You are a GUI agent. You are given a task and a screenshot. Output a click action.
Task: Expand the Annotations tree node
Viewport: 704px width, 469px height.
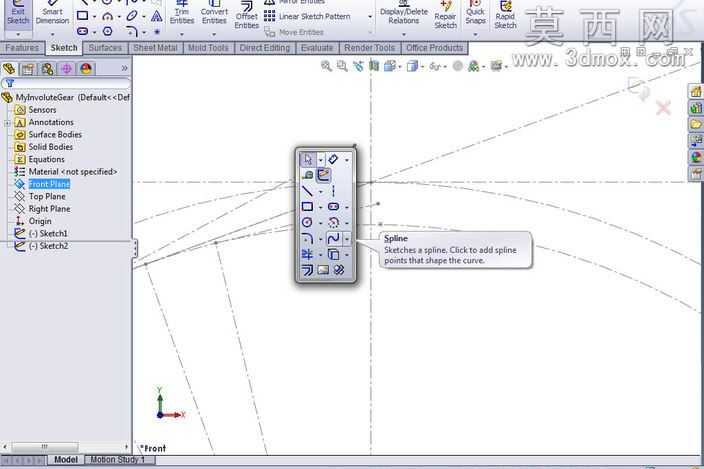pos(7,123)
